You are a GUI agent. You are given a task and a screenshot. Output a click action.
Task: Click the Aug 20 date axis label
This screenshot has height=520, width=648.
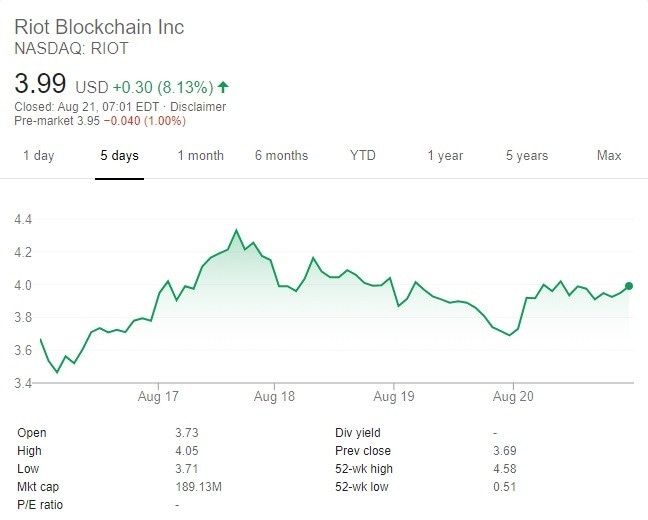[512, 397]
